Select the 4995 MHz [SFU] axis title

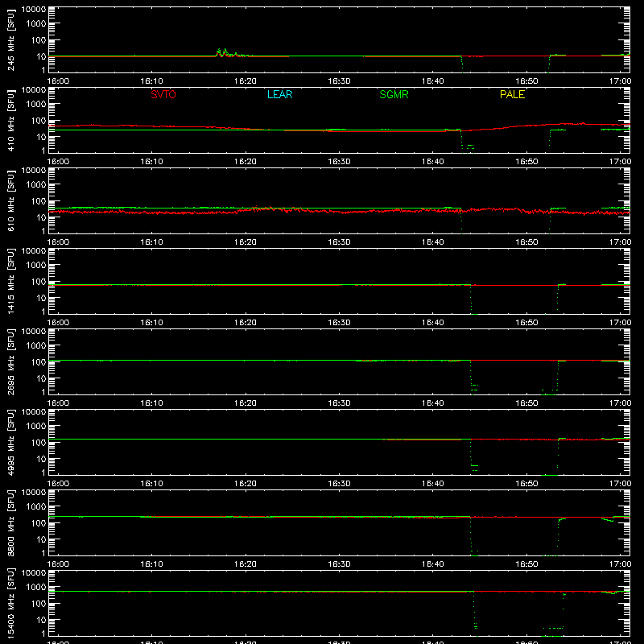coord(10,442)
